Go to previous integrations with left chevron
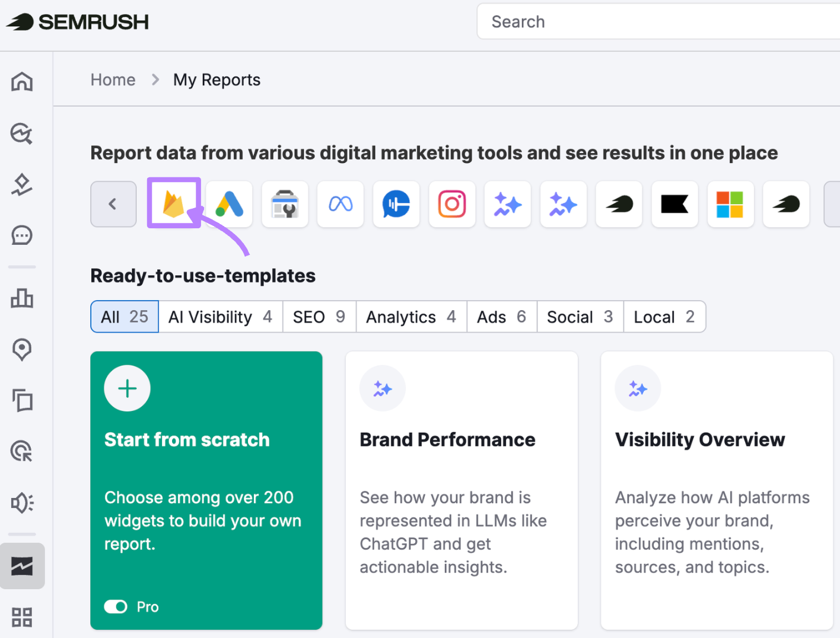The width and height of the screenshot is (840, 638). (x=113, y=204)
